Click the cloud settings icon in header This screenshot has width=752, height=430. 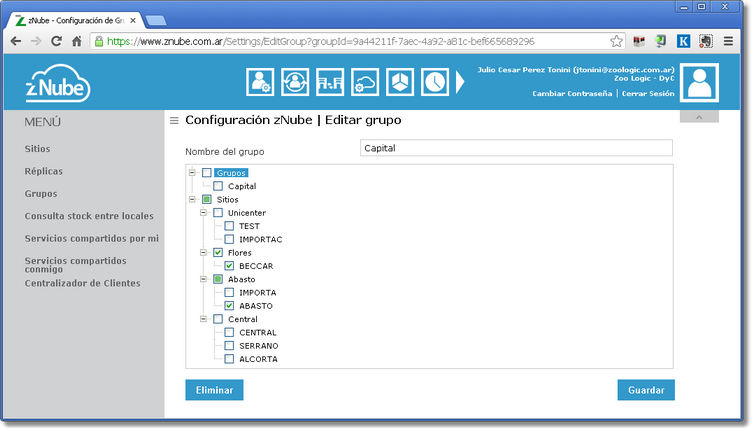pyautogui.click(x=365, y=82)
